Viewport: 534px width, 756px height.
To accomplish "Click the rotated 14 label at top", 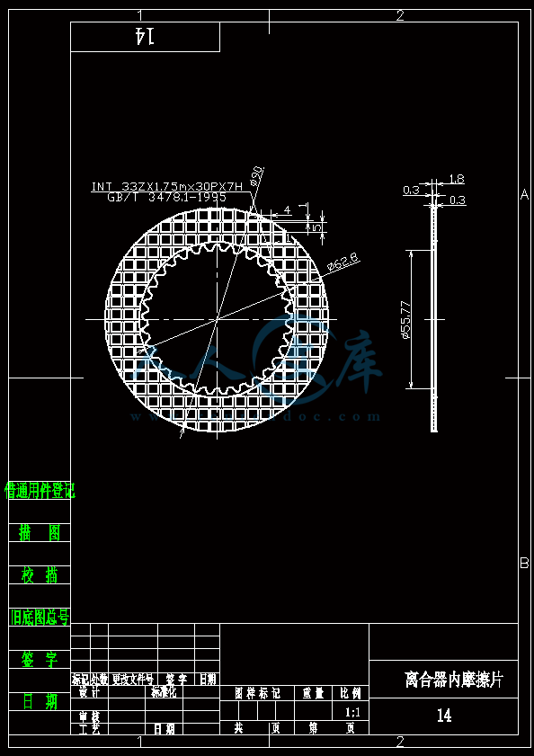I will 145,37.
